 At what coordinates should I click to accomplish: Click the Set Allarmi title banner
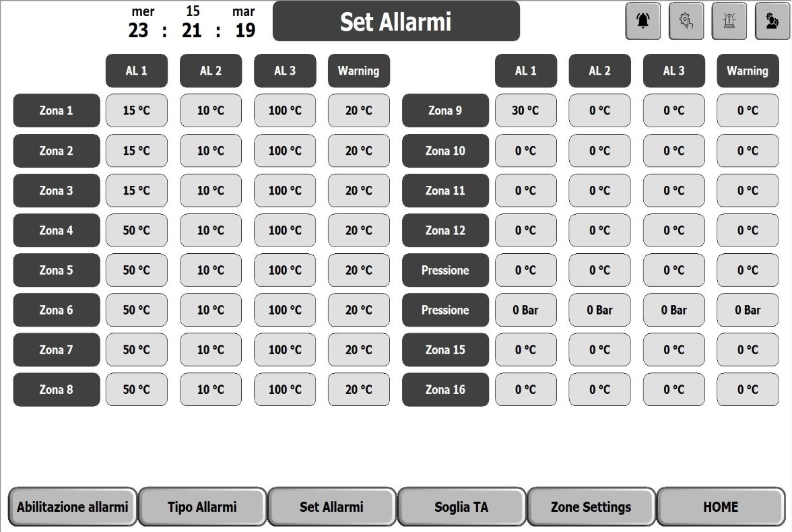396,22
